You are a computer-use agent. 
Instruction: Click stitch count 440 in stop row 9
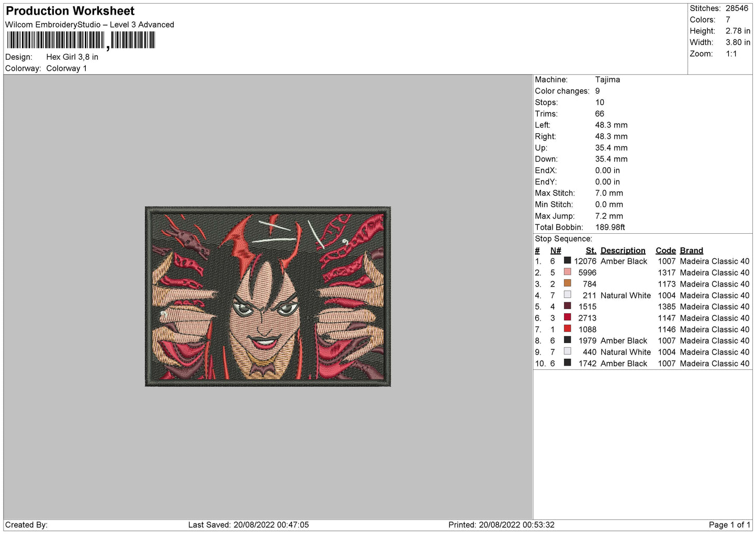point(590,353)
